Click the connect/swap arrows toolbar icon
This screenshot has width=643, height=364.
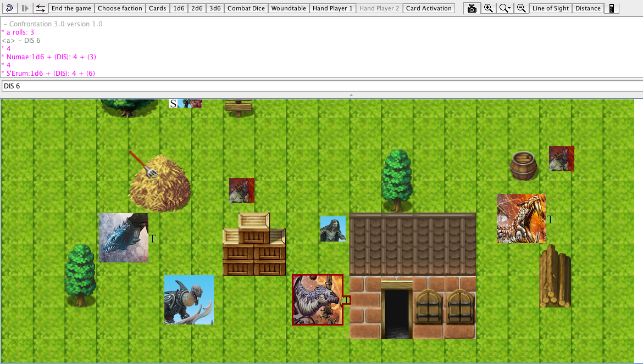coord(41,8)
